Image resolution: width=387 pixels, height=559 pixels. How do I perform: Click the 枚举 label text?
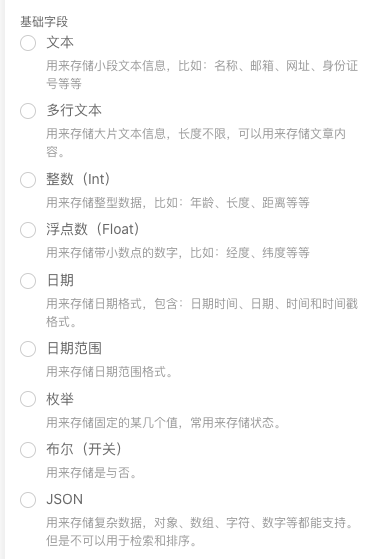60,399
